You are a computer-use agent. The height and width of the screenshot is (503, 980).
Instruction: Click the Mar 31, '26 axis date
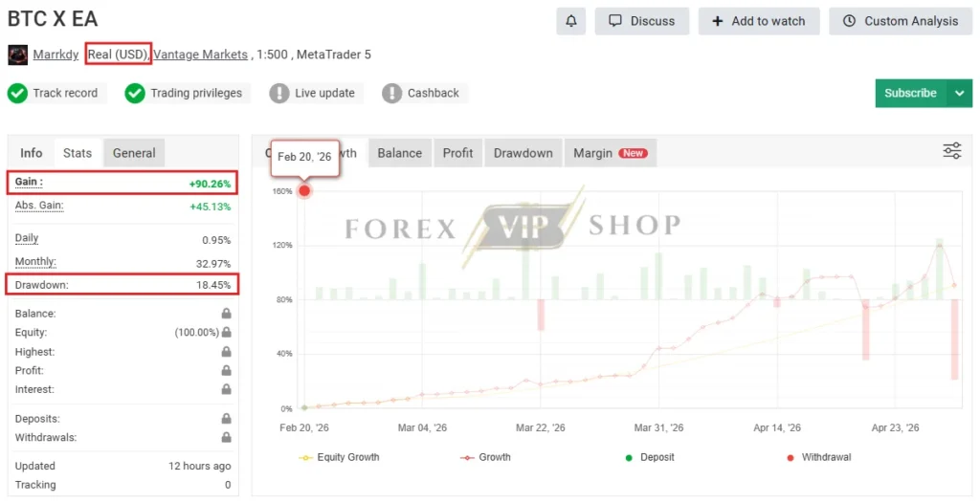coord(658,428)
